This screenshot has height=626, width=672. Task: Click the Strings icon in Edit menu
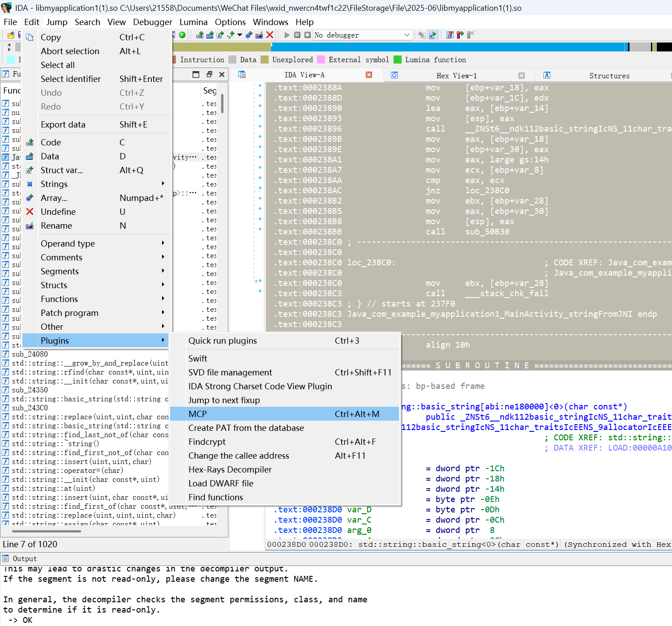click(x=30, y=184)
